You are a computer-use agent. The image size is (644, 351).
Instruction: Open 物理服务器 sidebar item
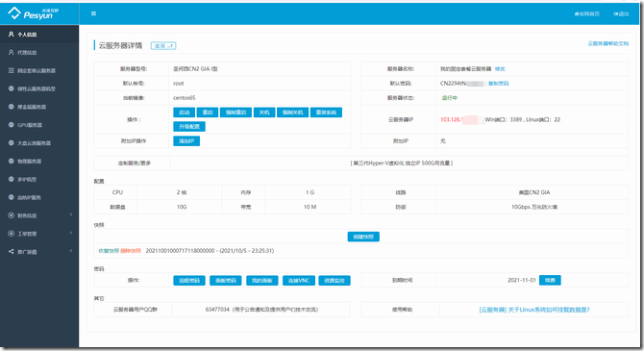(x=39, y=161)
